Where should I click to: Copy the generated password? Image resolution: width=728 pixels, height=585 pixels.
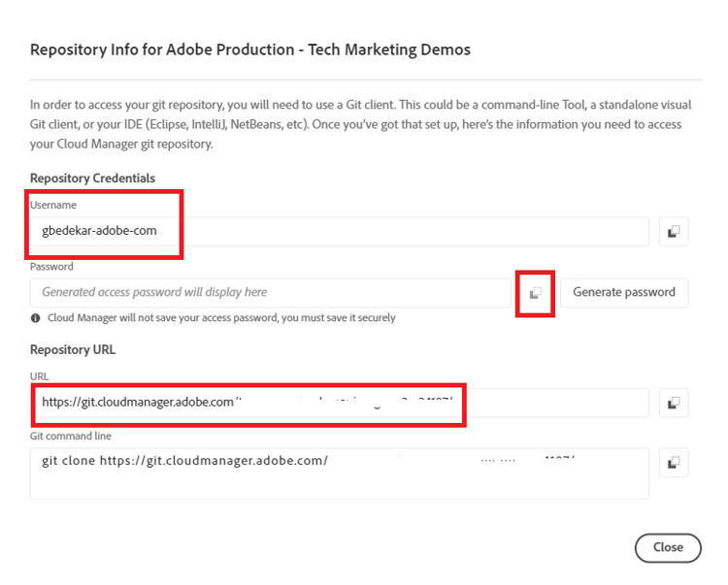(535, 293)
